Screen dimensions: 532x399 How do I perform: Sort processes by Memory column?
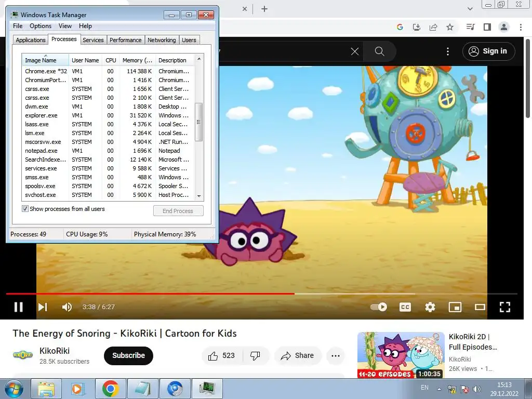coord(137,60)
